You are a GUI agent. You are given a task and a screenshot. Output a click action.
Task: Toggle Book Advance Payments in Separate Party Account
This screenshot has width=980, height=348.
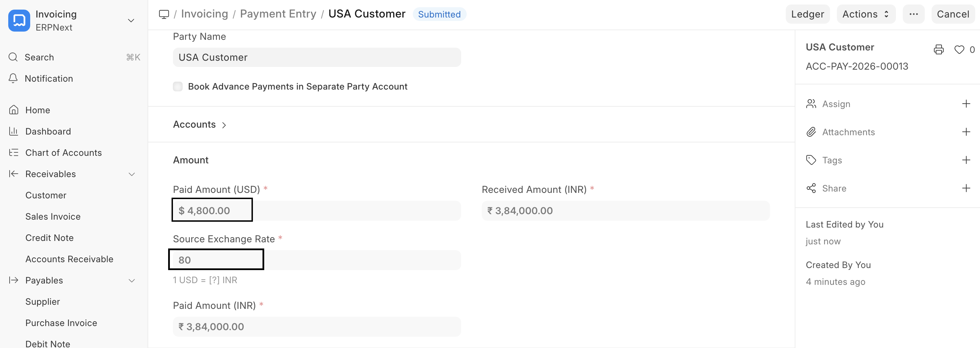click(x=178, y=86)
